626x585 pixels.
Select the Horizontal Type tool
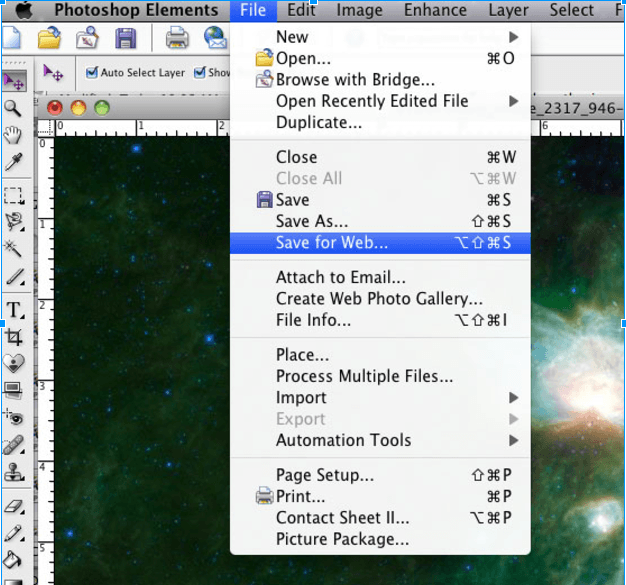coord(15,309)
